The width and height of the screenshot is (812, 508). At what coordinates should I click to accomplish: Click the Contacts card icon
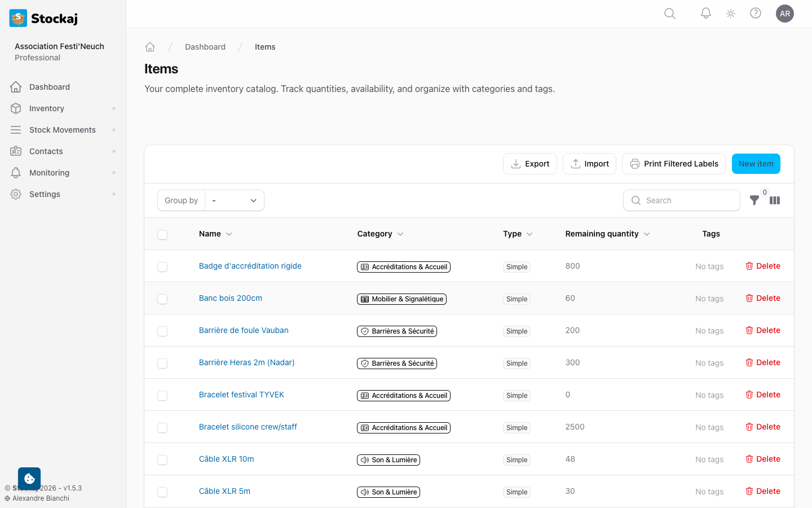(16, 151)
